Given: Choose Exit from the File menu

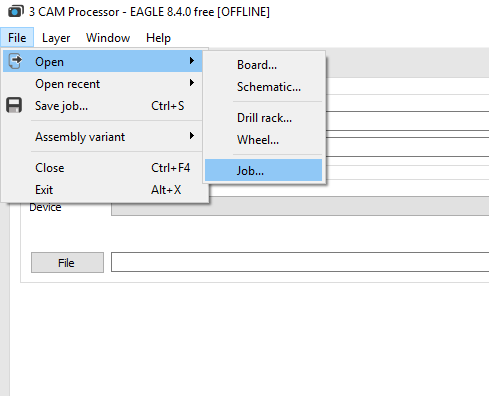Looking at the screenshot, I should pyautogui.click(x=103, y=190).
